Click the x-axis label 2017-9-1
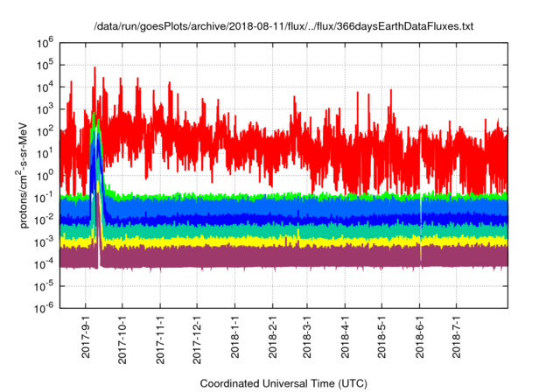Screen dimensions: 560x392 86,337
